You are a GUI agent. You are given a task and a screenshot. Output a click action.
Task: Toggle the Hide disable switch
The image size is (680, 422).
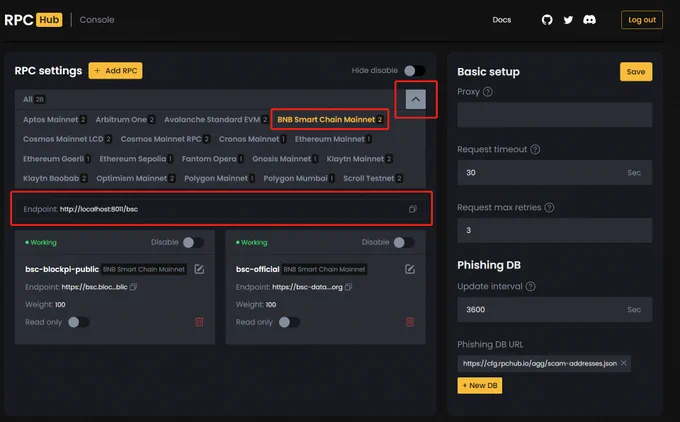click(415, 71)
